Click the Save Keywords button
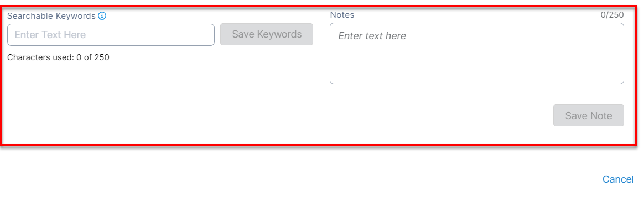This screenshot has width=644, height=202. click(x=267, y=34)
